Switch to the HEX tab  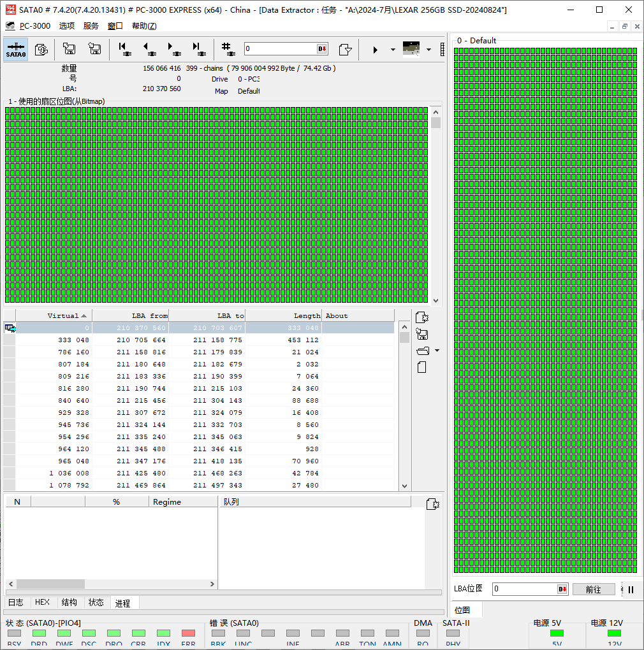point(42,602)
